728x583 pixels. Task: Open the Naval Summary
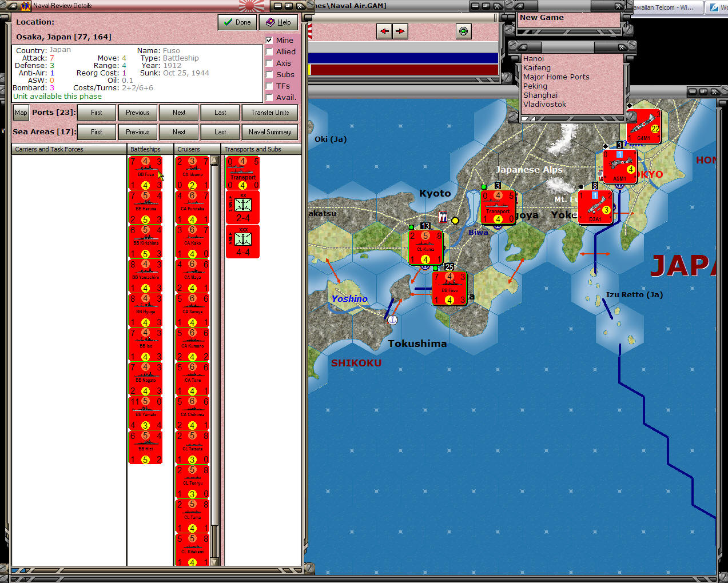(270, 132)
